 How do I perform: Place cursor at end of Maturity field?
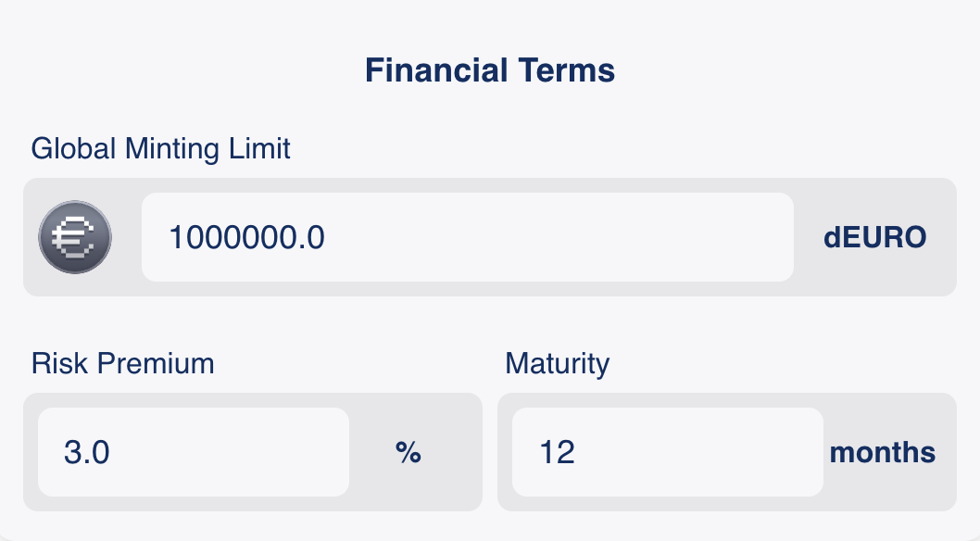pos(797,453)
